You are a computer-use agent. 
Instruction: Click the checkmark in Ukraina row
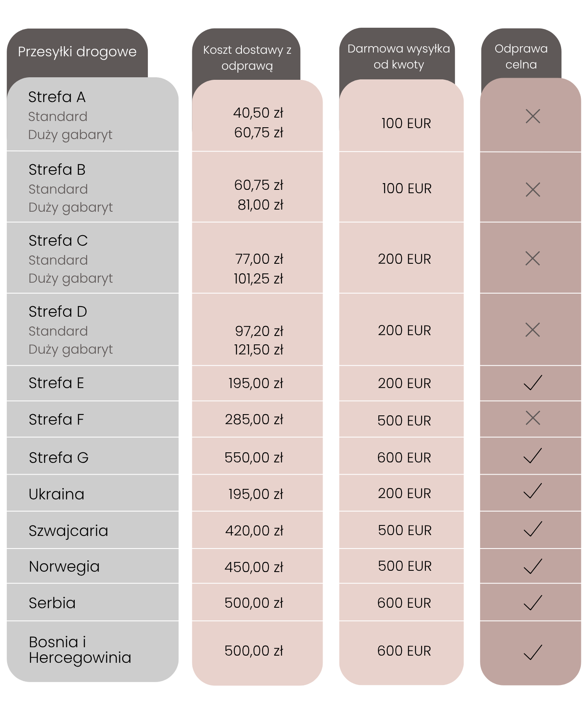point(533,491)
